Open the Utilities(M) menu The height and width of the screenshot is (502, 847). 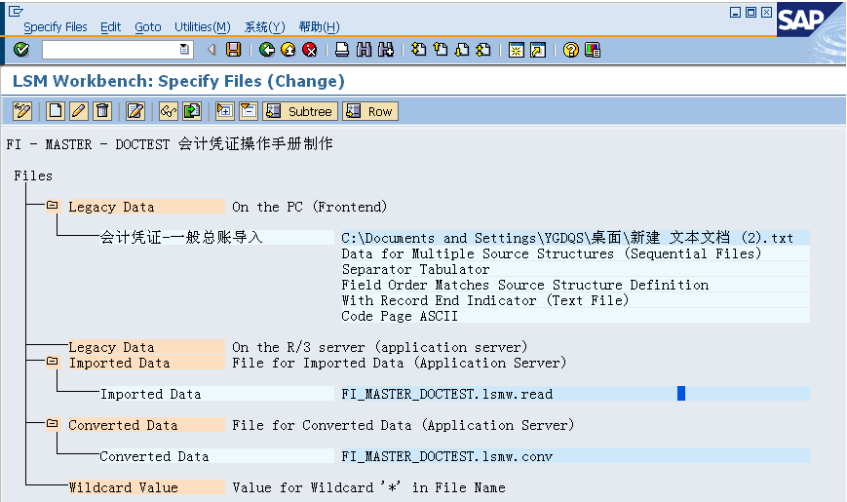tap(203, 27)
